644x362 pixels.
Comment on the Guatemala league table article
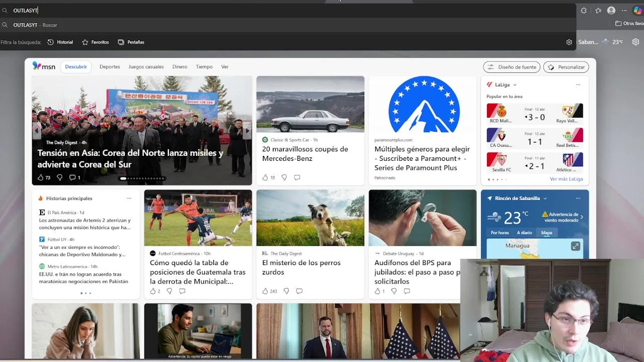182,291
